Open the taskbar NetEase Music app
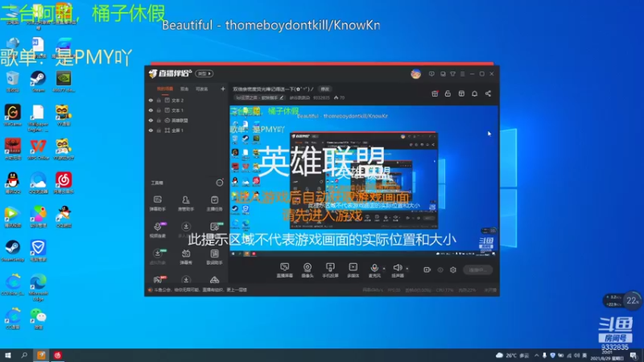 (x=57, y=355)
